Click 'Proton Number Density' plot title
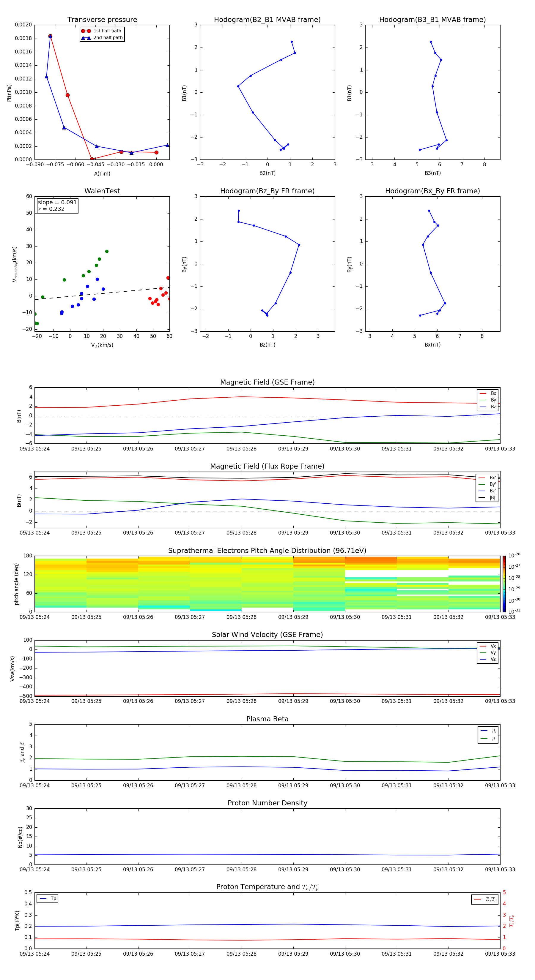The width and height of the screenshot is (535, 980). click(x=267, y=803)
